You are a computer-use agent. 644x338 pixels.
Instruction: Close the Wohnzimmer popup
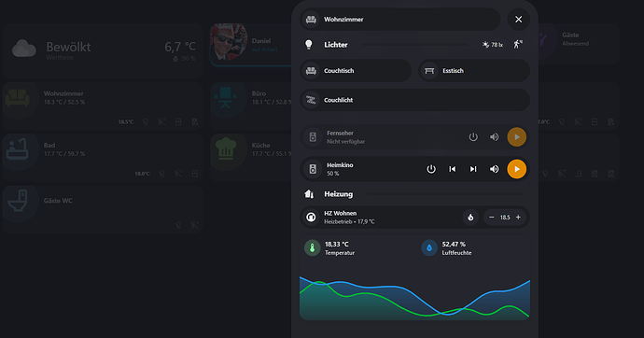tap(518, 20)
